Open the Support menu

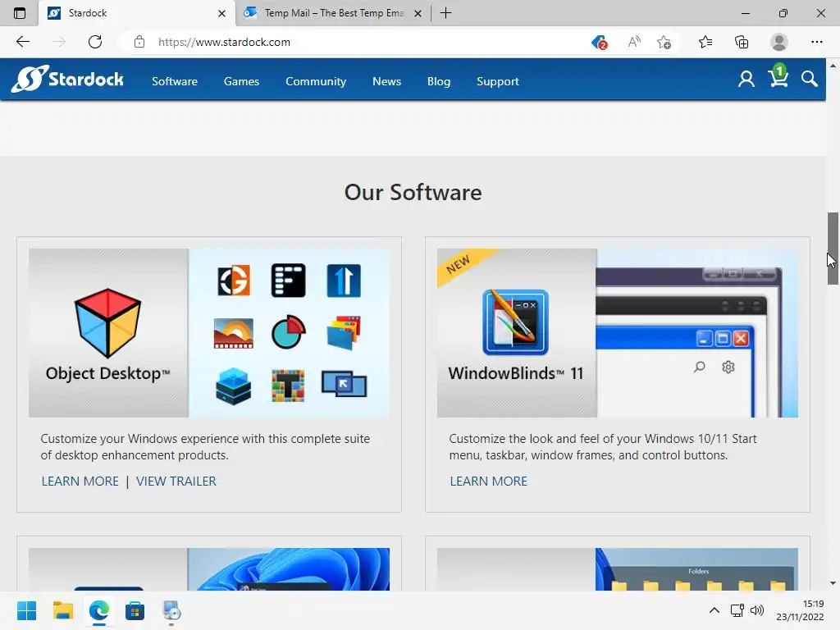click(498, 81)
